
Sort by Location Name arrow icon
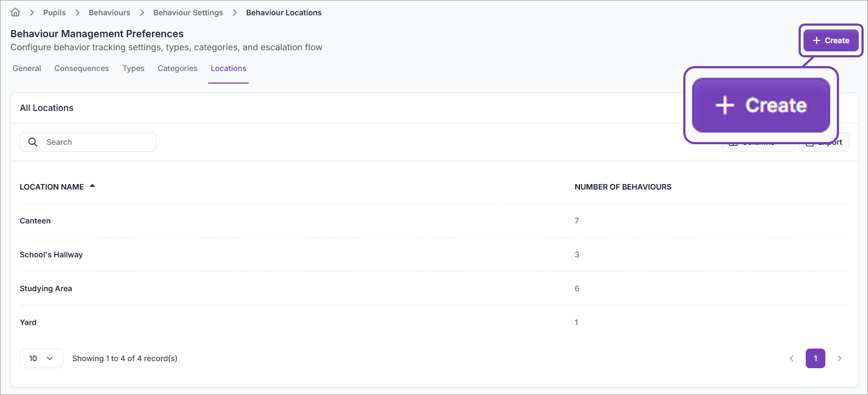92,186
